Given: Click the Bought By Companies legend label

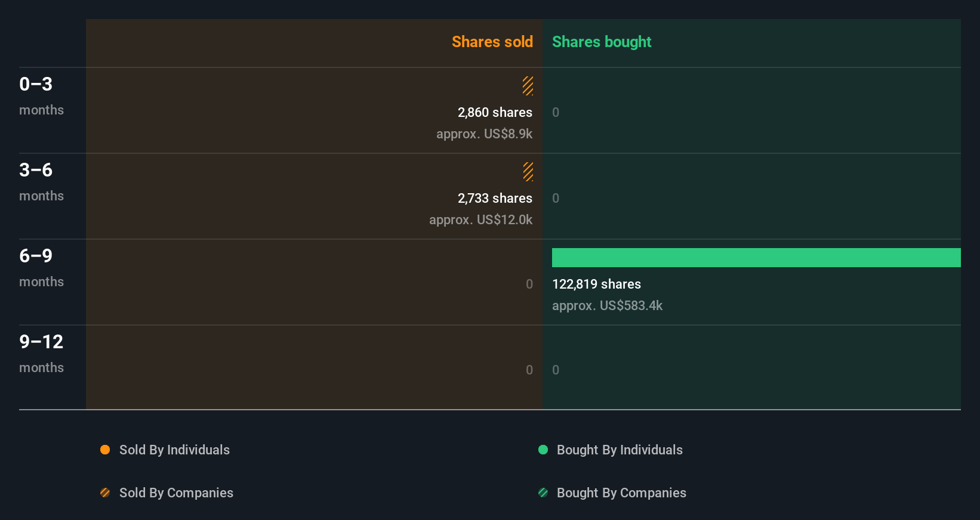Looking at the screenshot, I should click(x=621, y=493).
